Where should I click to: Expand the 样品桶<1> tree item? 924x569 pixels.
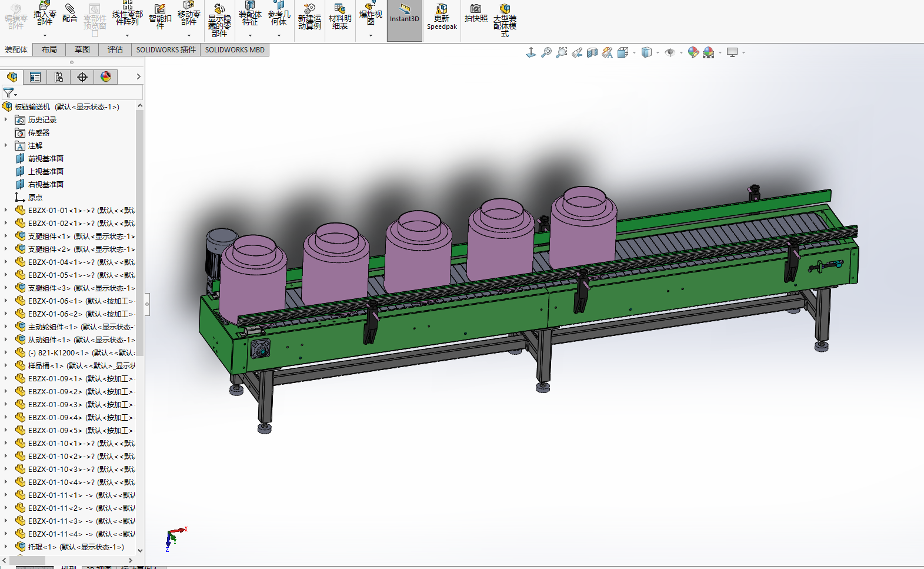[x=6, y=365]
